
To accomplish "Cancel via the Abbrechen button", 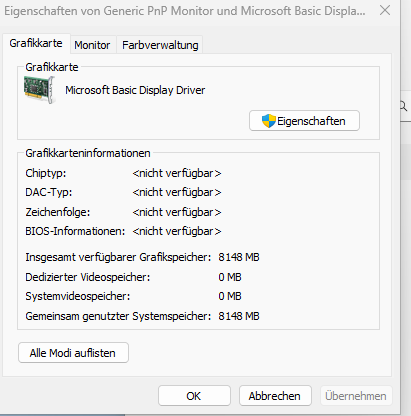I will 275,396.
